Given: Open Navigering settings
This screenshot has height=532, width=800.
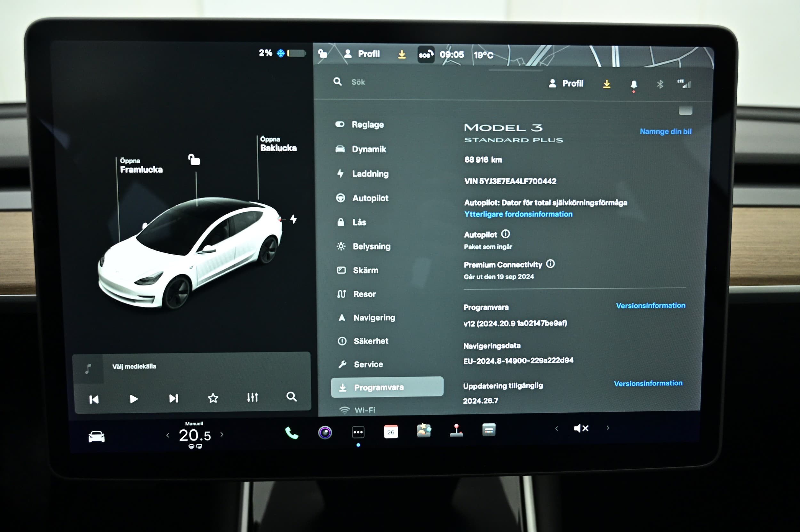Looking at the screenshot, I should 367,318.
